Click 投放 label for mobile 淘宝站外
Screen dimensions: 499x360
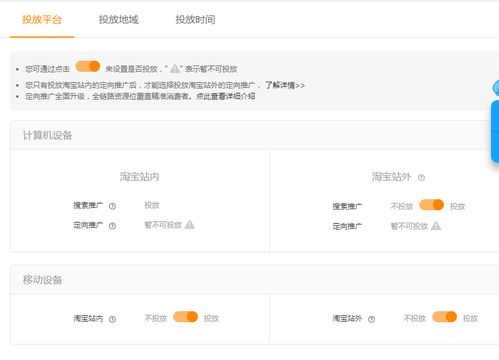pyautogui.click(x=470, y=318)
